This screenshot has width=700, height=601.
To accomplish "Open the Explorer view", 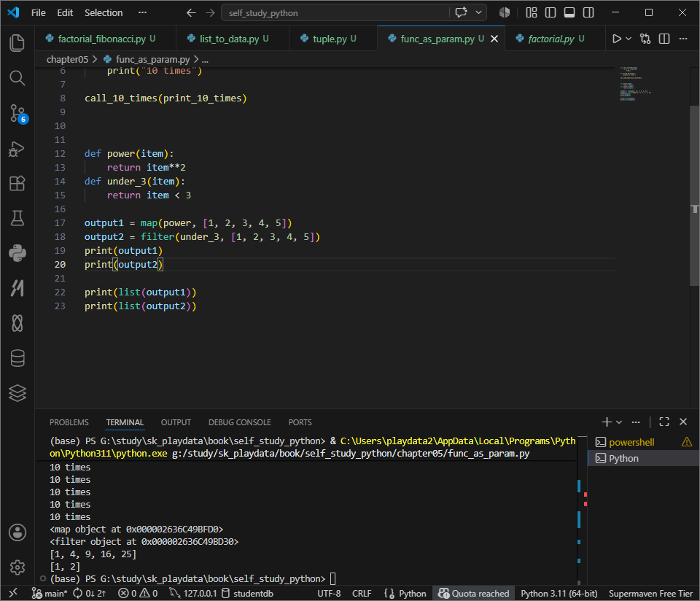I will pos(17,43).
